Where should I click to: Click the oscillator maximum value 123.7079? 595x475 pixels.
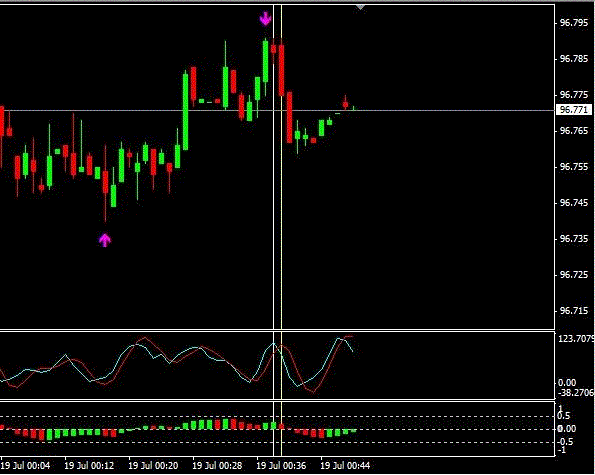576,338
